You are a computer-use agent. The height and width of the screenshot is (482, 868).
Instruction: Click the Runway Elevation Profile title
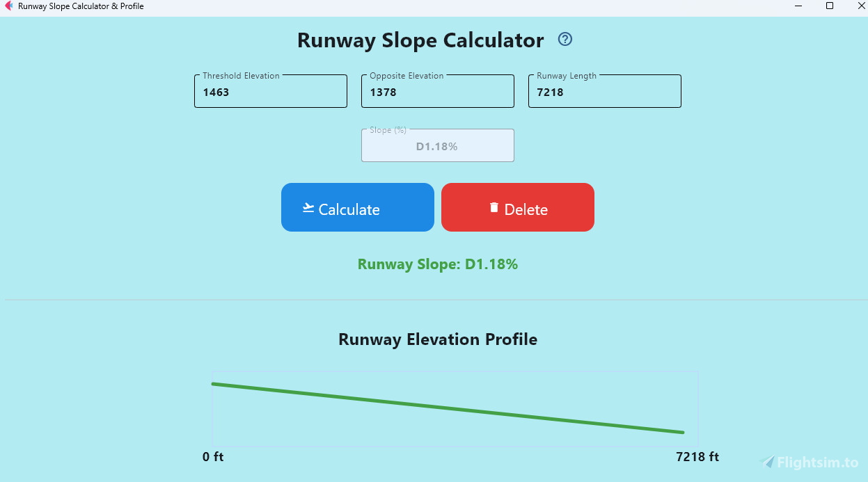tap(437, 339)
